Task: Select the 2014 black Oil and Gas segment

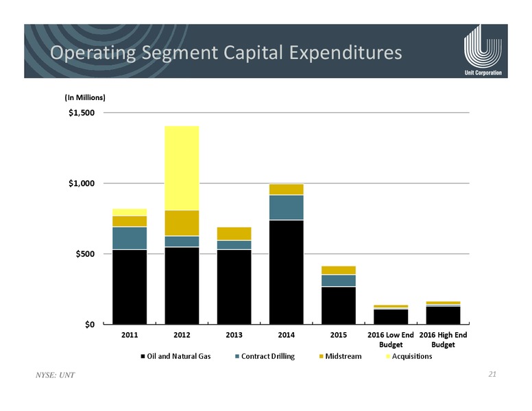Action: (287, 273)
